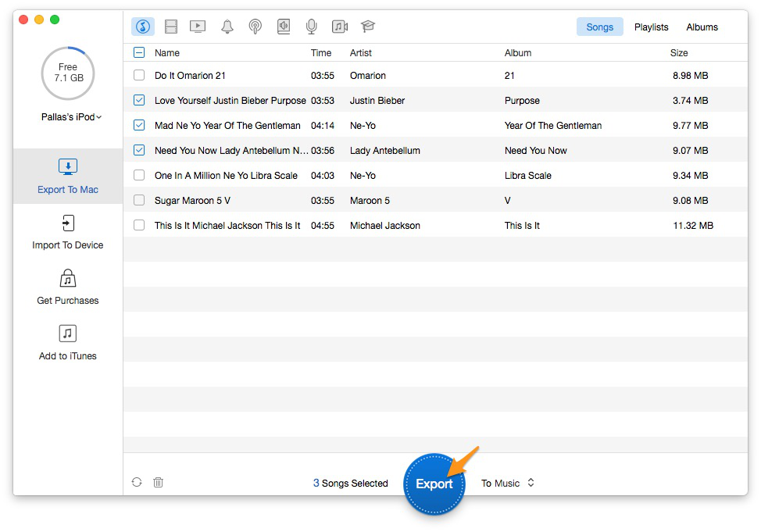The height and width of the screenshot is (532, 761).
Task: Click the '8.98 MB' size cell
Action: [690, 75]
